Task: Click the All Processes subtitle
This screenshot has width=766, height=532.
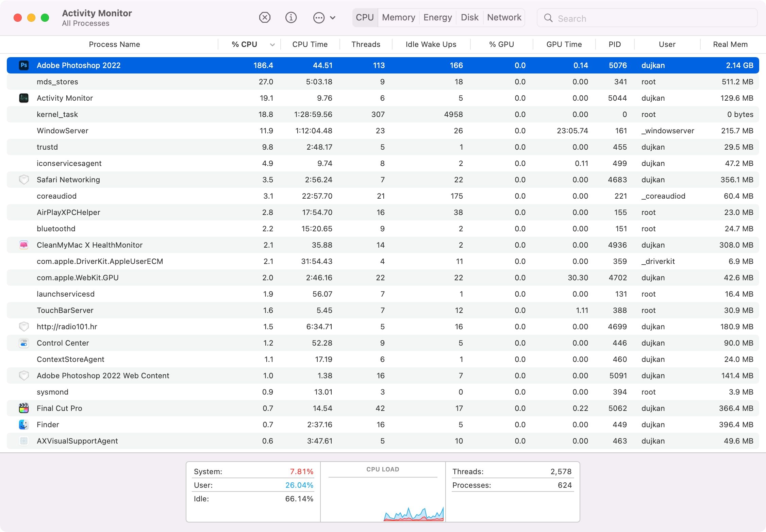Action: tap(86, 23)
